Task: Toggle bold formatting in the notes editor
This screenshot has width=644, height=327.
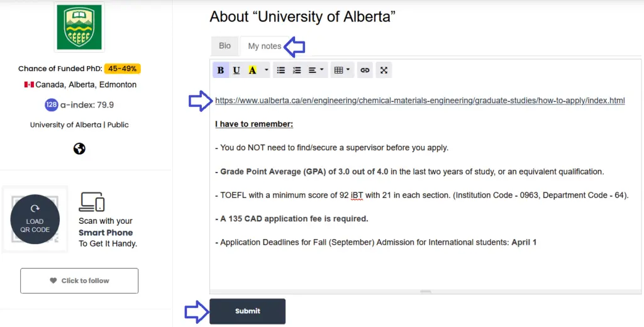Action: coord(221,70)
